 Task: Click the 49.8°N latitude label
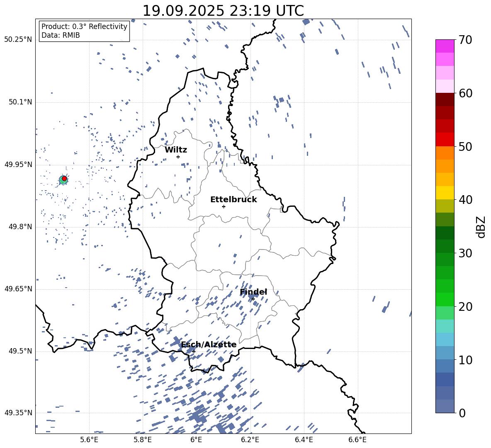coord(20,227)
